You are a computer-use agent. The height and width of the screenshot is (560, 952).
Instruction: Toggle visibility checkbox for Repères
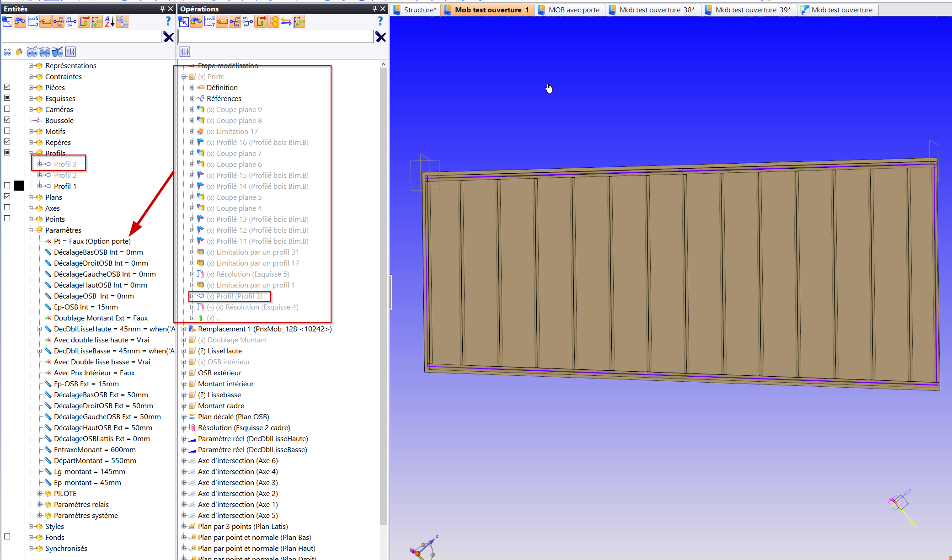[x=7, y=142]
